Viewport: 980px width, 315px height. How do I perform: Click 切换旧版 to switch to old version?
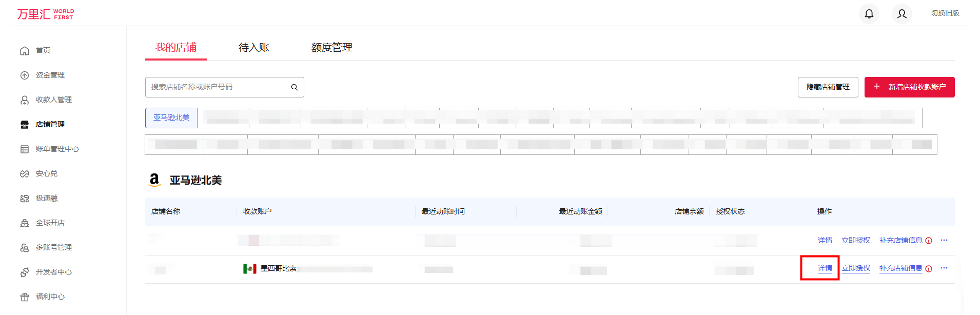pyautogui.click(x=945, y=13)
